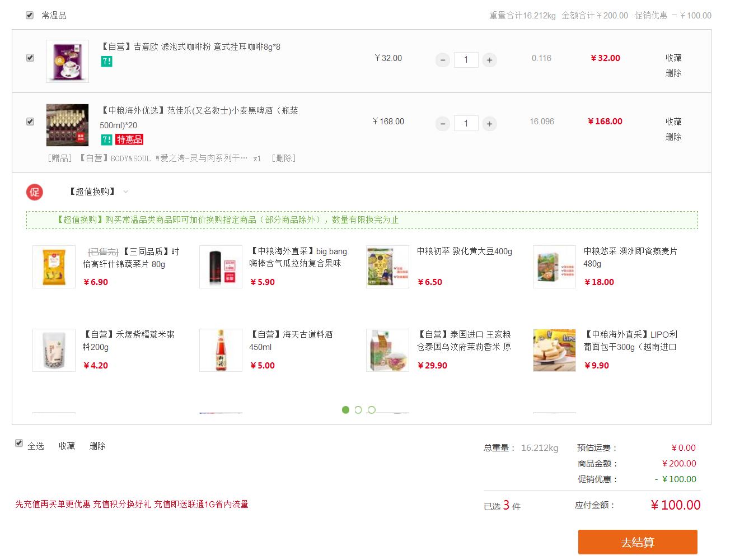Uncheck the 常温品 group checkbox
Viewport: 735px width, 560px height.
click(x=30, y=15)
